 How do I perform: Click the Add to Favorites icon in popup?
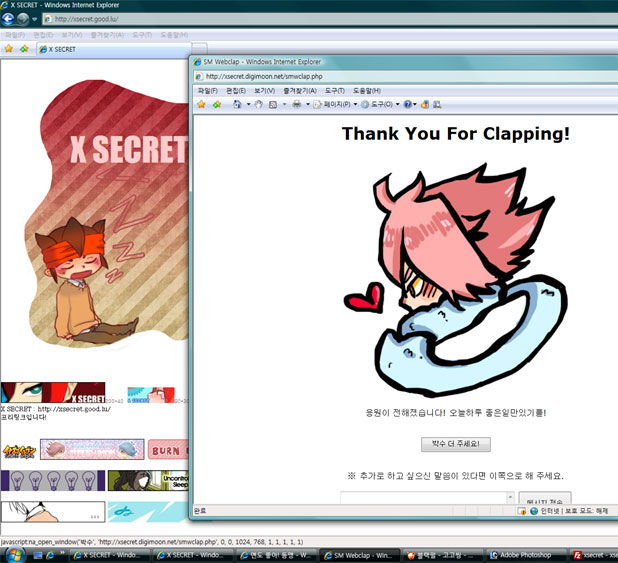click(x=215, y=104)
